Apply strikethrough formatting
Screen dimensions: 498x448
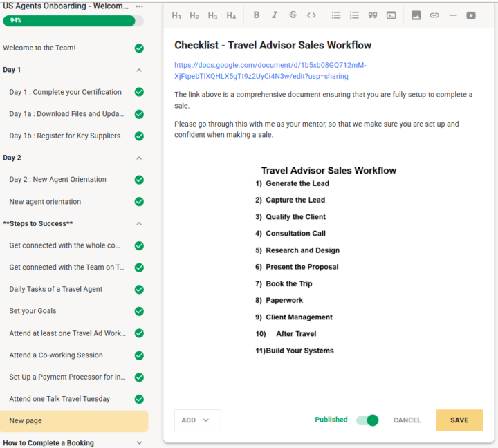coord(293,15)
